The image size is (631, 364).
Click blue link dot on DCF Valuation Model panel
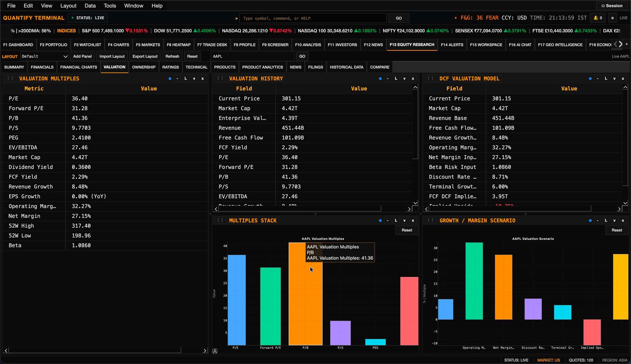[x=590, y=79]
